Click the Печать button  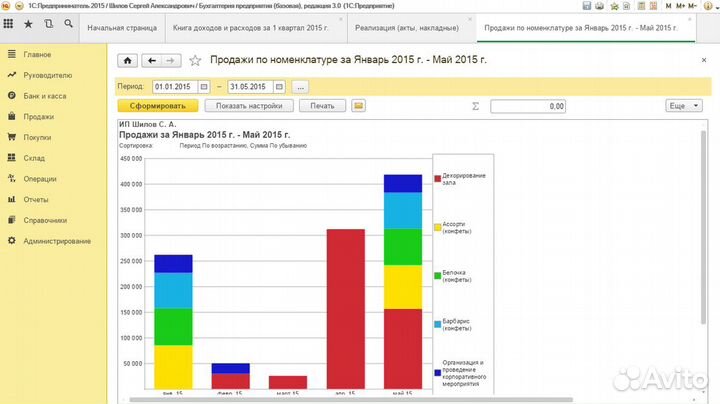(x=321, y=105)
